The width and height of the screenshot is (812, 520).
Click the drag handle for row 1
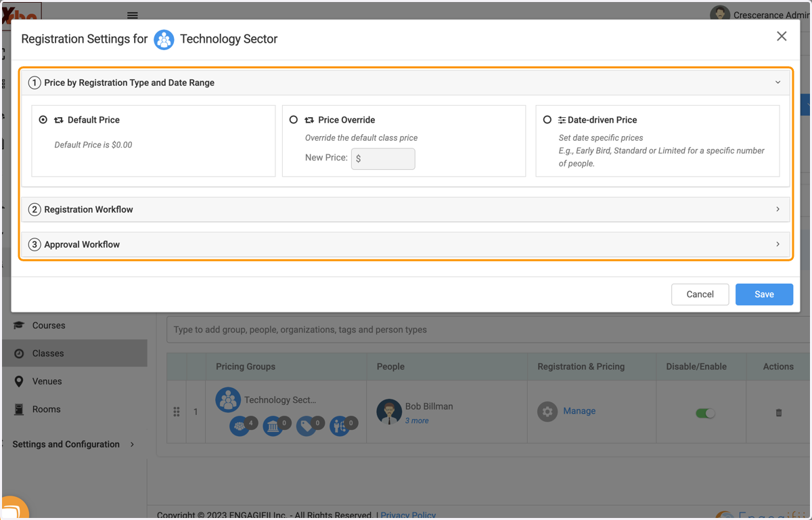click(x=177, y=412)
